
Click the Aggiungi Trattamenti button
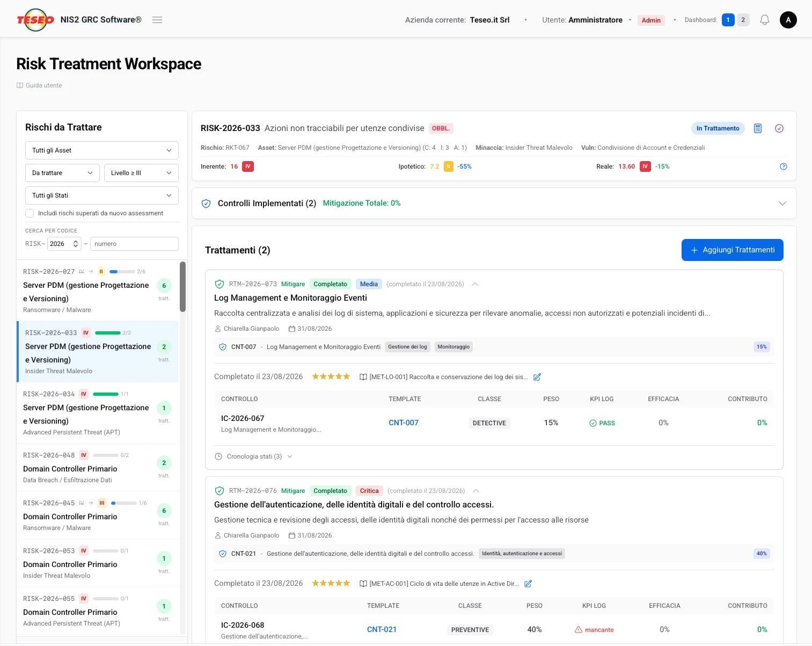[x=732, y=250]
